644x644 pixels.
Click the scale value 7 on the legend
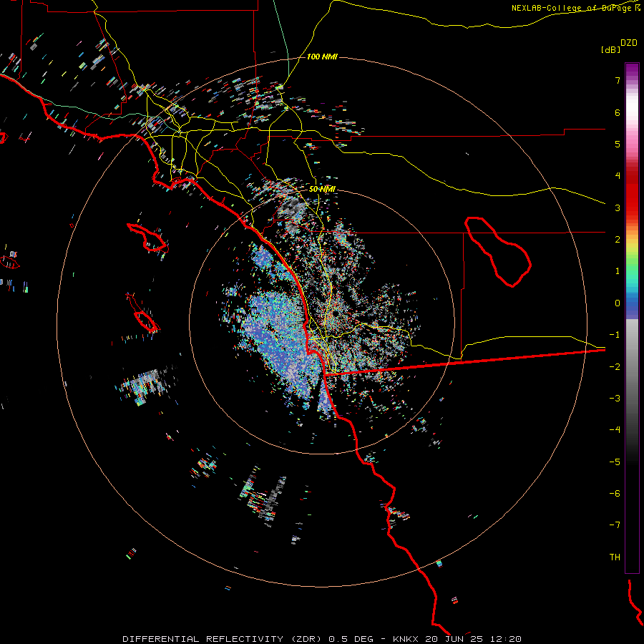click(x=618, y=80)
